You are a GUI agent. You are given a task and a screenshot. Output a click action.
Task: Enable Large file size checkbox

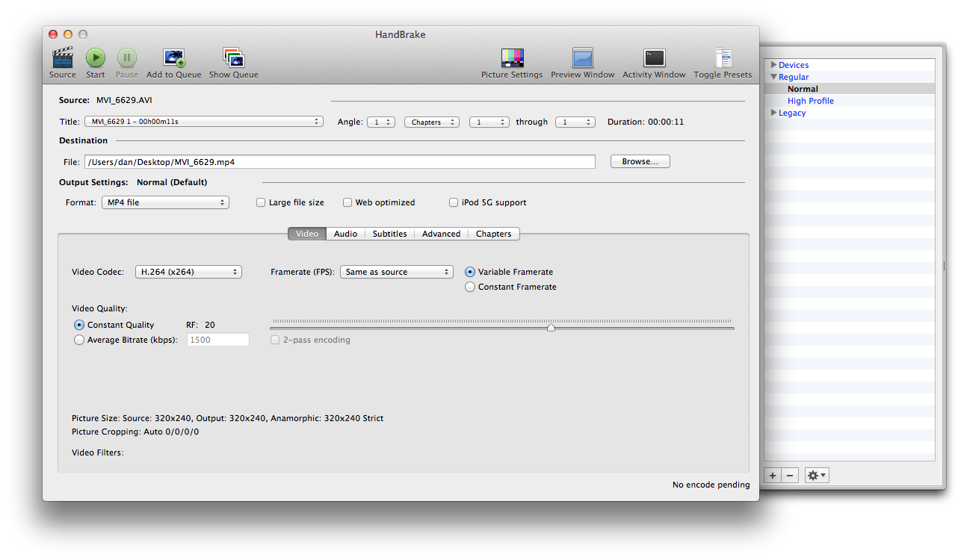coord(261,202)
